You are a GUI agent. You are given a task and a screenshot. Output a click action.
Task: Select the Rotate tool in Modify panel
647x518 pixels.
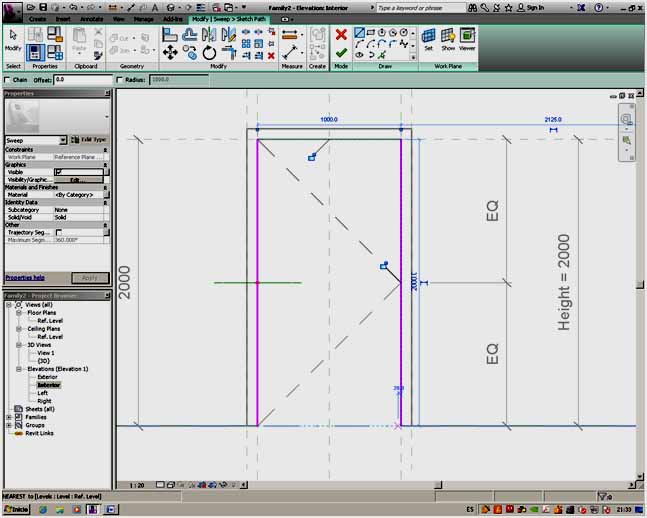(209, 53)
